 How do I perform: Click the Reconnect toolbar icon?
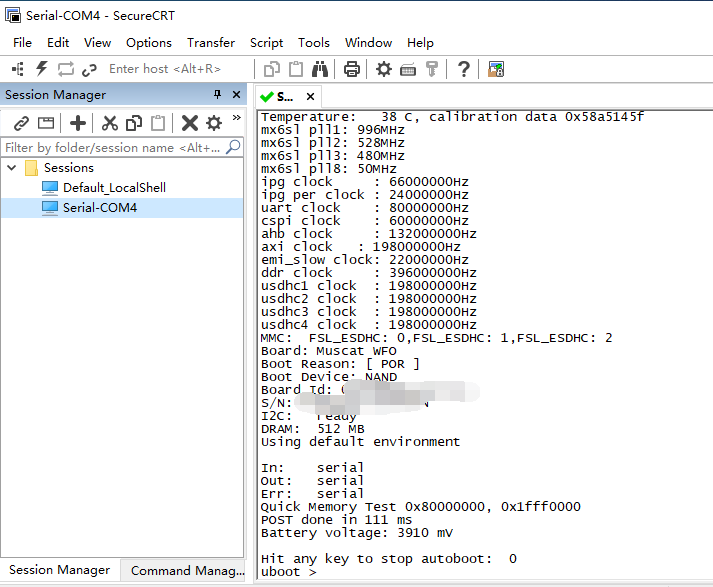66,69
